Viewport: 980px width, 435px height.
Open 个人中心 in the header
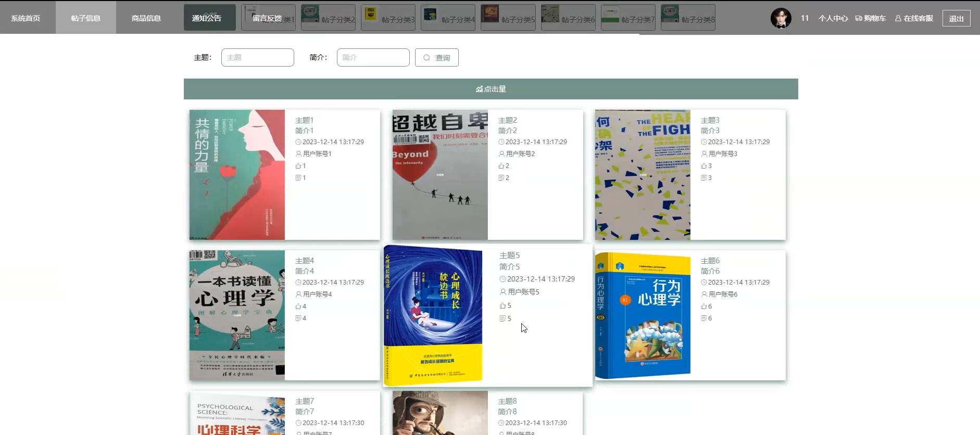pyautogui.click(x=833, y=18)
